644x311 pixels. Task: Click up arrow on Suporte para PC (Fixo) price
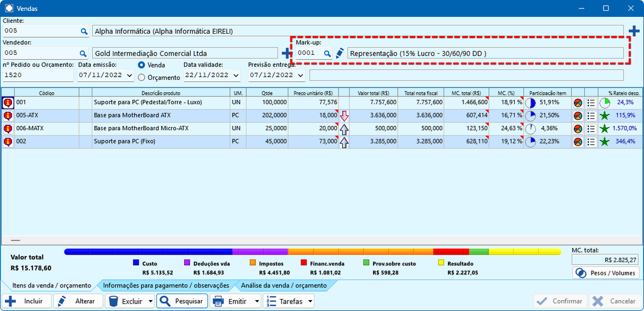(344, 142)
